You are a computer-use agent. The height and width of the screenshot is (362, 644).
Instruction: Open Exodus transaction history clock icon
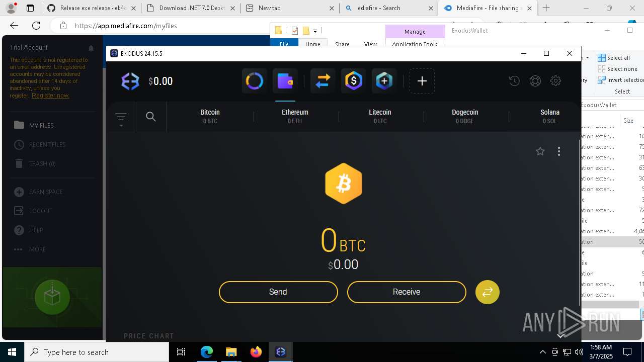click(514, 81)
